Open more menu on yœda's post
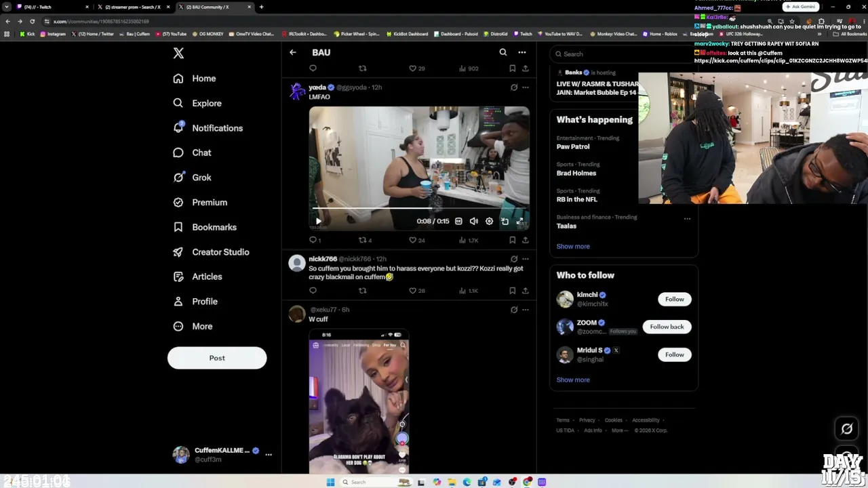Image resolution: width=868 pixels, height=488 pixels. (526, 87)
